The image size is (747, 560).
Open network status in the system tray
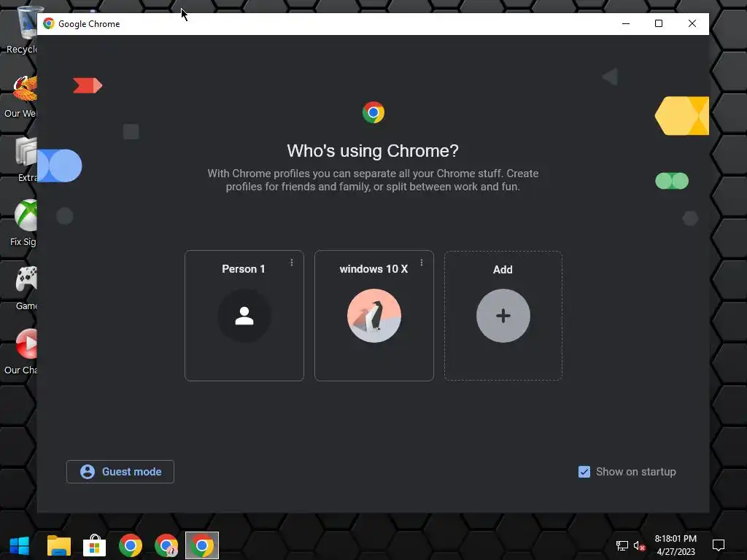tap(622, 545)
